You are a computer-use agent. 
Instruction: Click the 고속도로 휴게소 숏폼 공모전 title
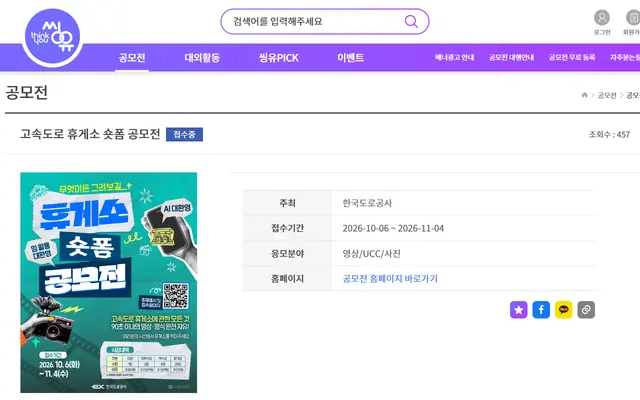[x=90, y=134]
